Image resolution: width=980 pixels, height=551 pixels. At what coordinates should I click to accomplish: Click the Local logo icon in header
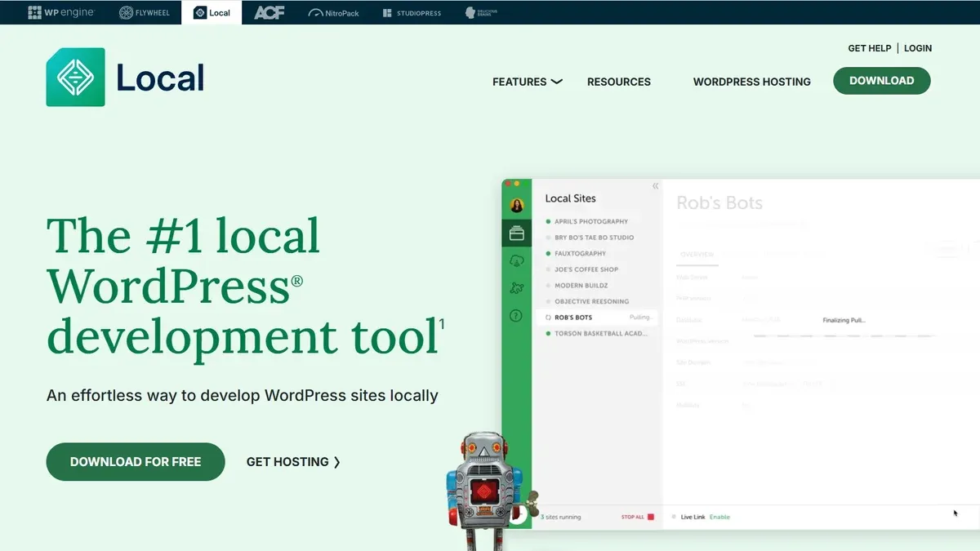pyautogui.click(x=75, y=78)
